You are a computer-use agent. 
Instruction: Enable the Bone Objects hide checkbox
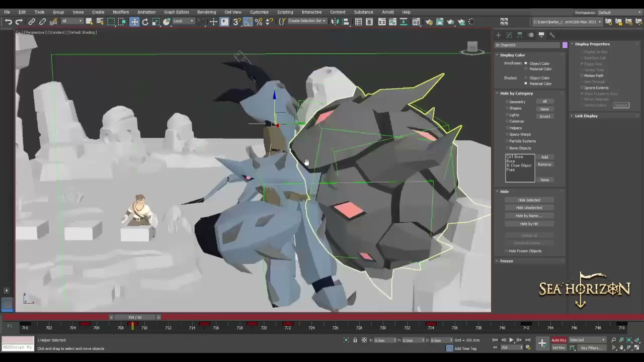tap(507, 148)
